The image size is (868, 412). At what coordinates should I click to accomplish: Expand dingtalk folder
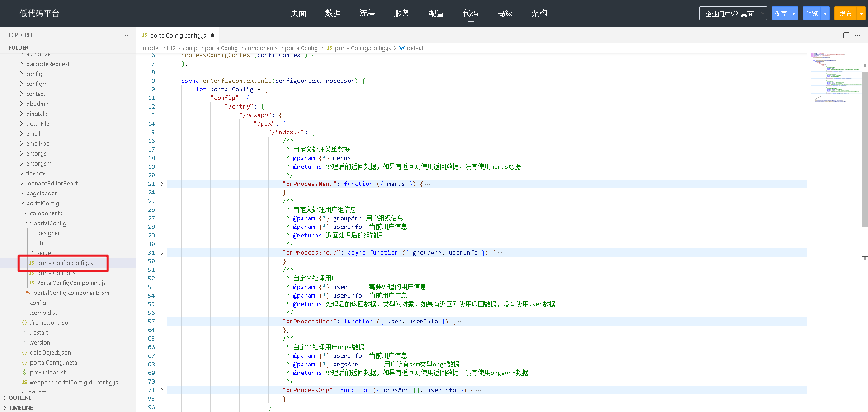37,114
